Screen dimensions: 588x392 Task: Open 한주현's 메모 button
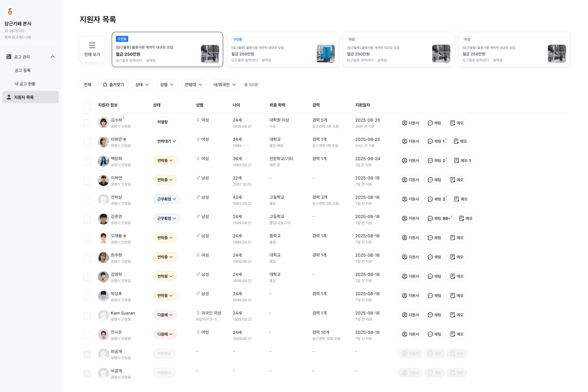(457, 257)
